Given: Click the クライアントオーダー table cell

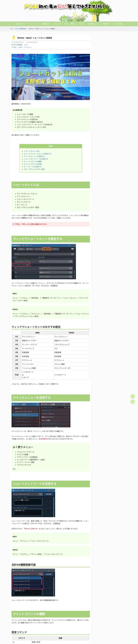Looking at the screenshot, I should (71, 368).
